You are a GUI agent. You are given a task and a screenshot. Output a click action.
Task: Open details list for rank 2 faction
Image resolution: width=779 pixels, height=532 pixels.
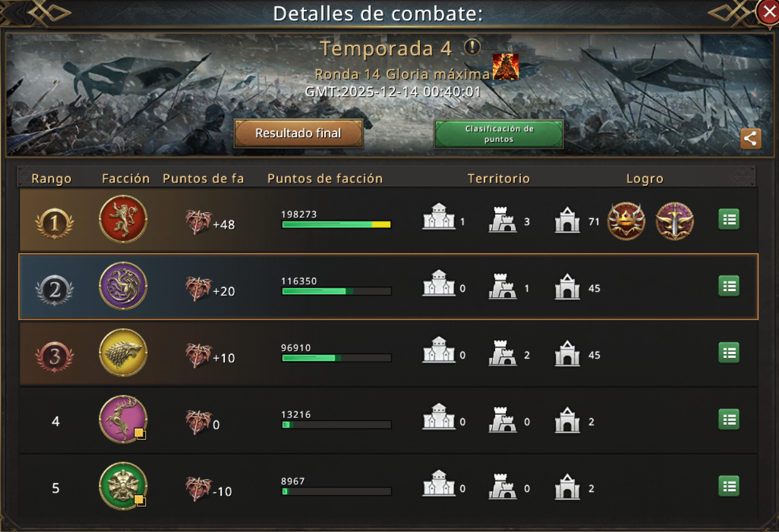[729, 286]
